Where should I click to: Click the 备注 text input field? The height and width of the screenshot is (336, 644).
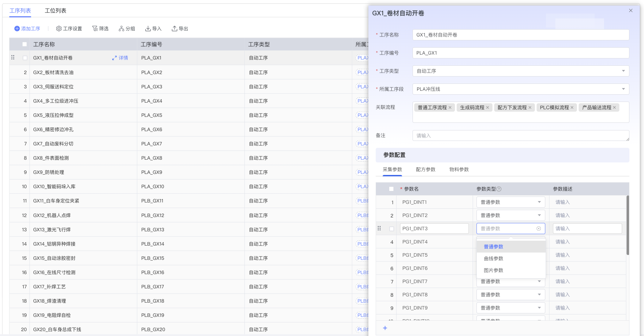520,136
